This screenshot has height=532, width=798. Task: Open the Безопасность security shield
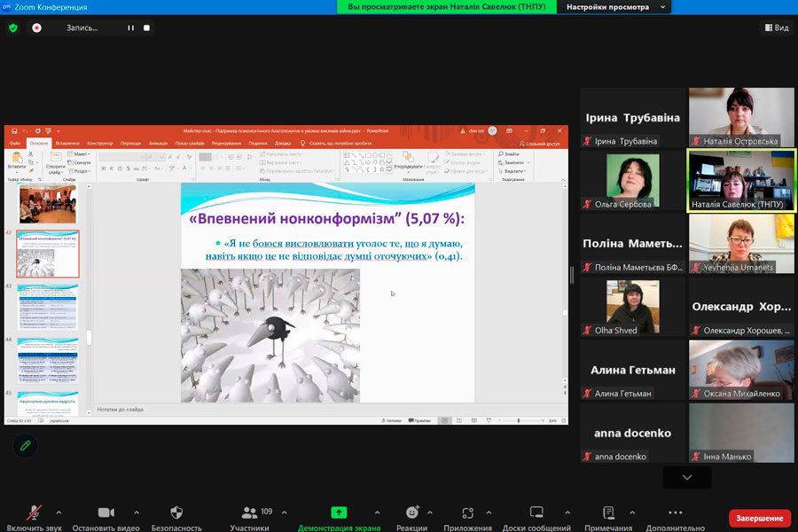click(x=176, y=512)
